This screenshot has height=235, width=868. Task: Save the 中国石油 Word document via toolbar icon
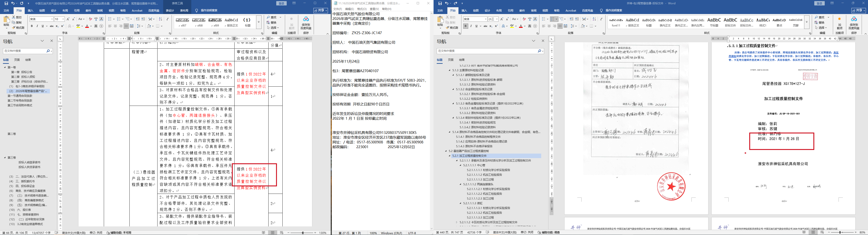pos(6,3)
